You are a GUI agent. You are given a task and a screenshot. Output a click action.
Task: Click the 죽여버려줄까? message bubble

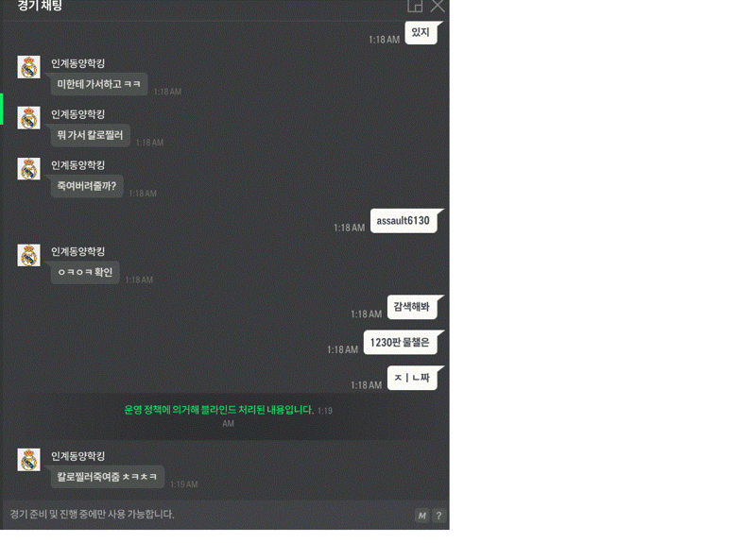(87, 186)
